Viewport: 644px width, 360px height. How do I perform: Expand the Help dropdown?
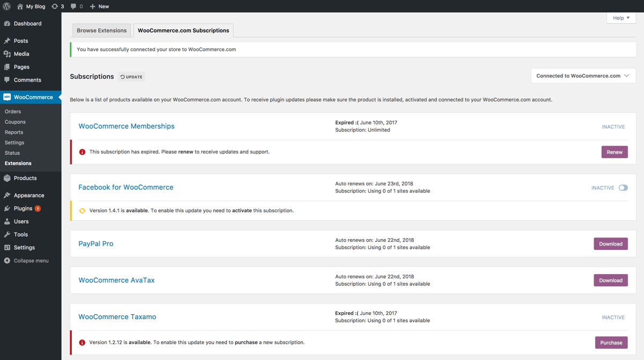[x=620, y=18]
